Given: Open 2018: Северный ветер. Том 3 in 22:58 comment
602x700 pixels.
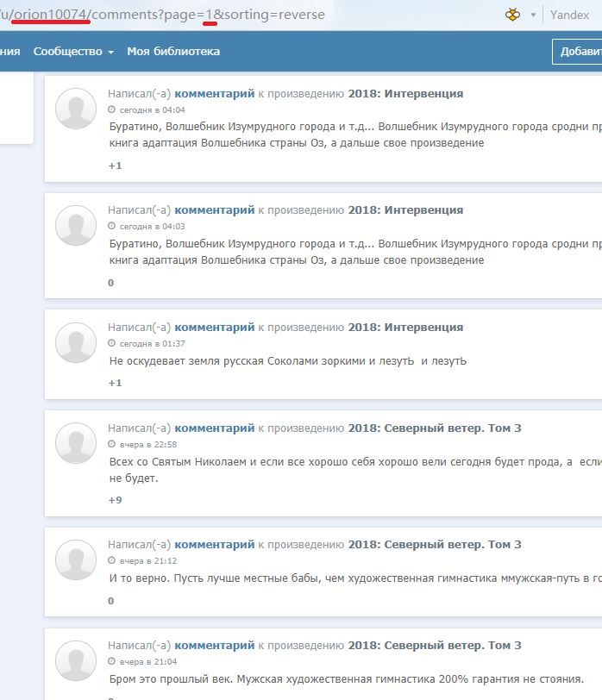Looking at the screenshot, I should 435,428.
